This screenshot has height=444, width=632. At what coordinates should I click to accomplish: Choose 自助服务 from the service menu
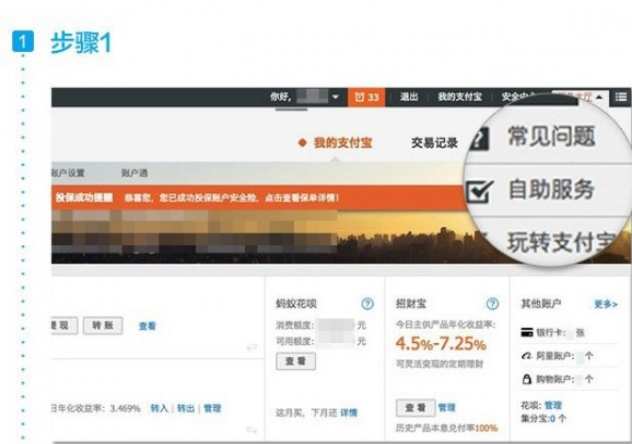coord(551,189)
